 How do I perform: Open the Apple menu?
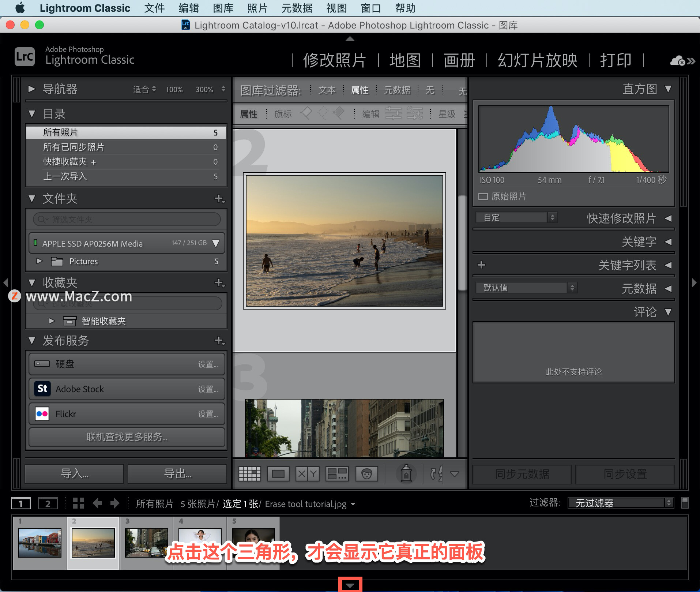click(20, 8)
